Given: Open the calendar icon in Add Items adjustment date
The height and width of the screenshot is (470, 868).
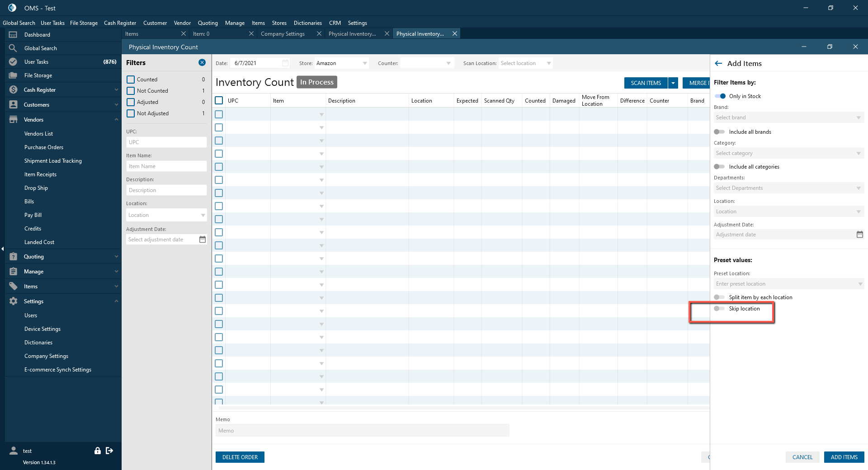Looking at the screenshot, I should click(x=859, y=235).
